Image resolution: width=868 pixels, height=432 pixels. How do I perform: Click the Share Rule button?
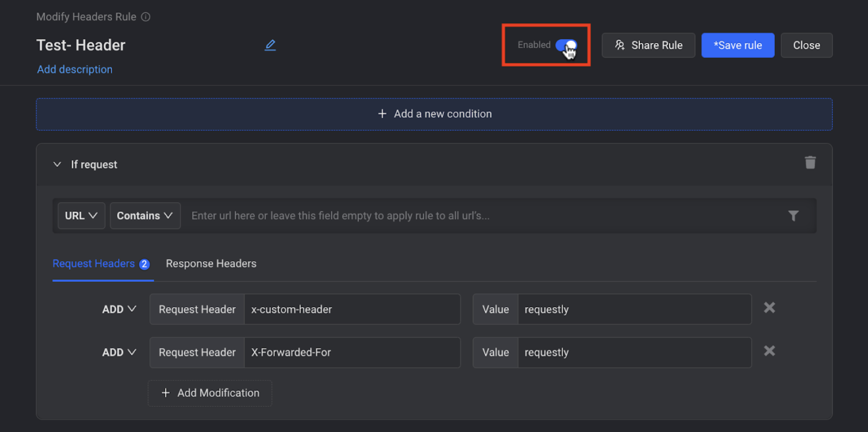coord(648,46)
